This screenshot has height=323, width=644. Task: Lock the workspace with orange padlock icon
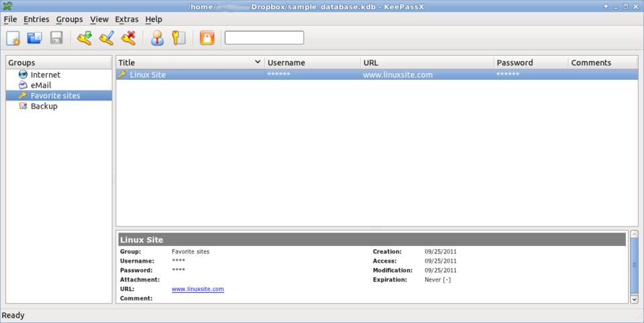(x=207, y=38)
